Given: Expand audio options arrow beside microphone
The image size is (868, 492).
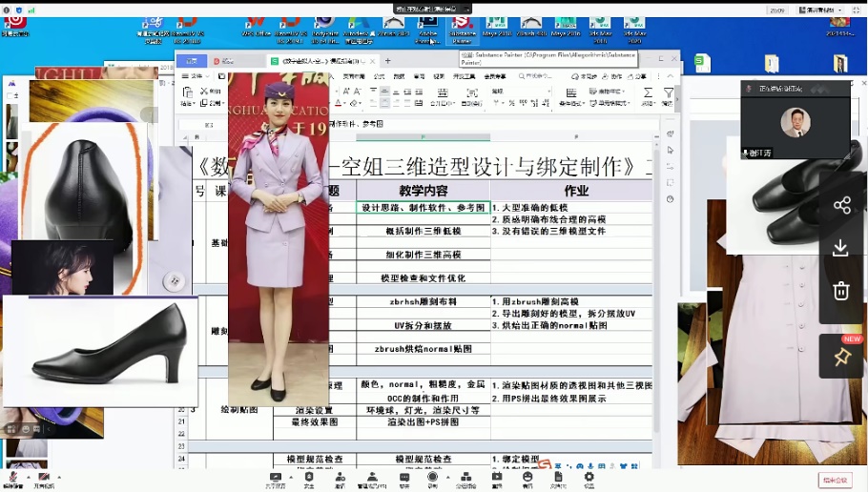Looking at the screenshot, I should click(26, 476).
